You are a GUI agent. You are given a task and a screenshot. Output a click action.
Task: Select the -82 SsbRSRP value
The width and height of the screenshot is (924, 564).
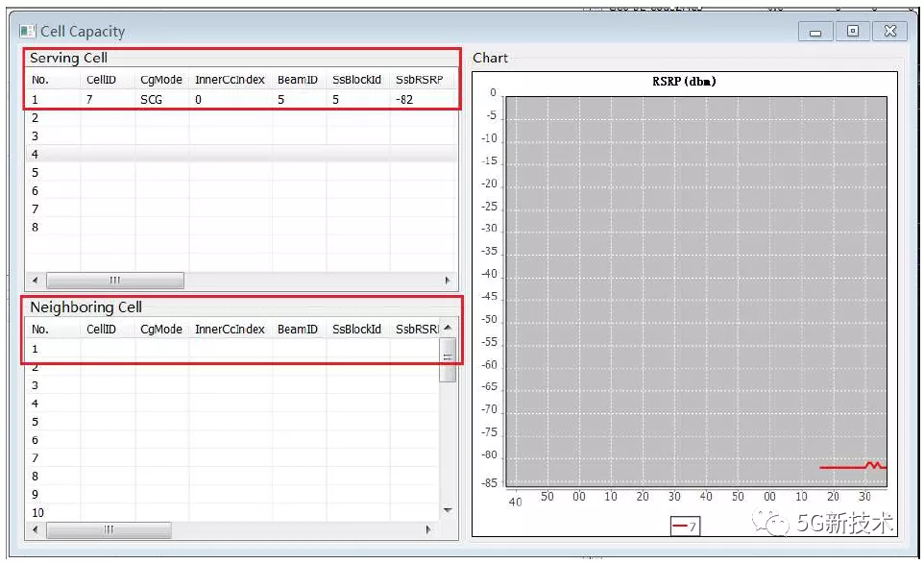tap(404, 100)
